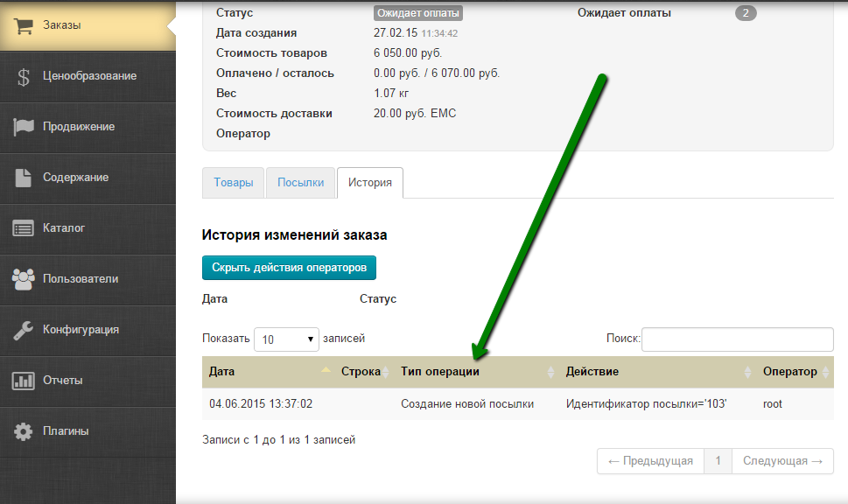
Task: Sort table by Строка column
Action: coord(364,372)
